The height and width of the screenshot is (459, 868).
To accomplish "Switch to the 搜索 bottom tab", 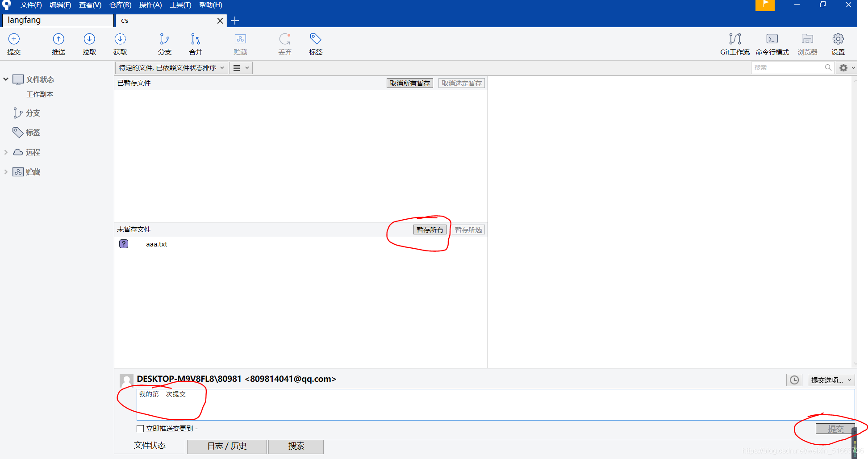I will (296, 446).
